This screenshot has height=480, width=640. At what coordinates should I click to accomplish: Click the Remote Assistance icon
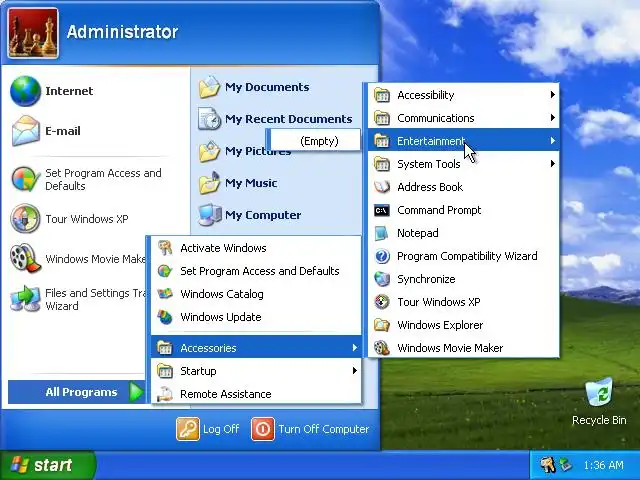(165, 394)
